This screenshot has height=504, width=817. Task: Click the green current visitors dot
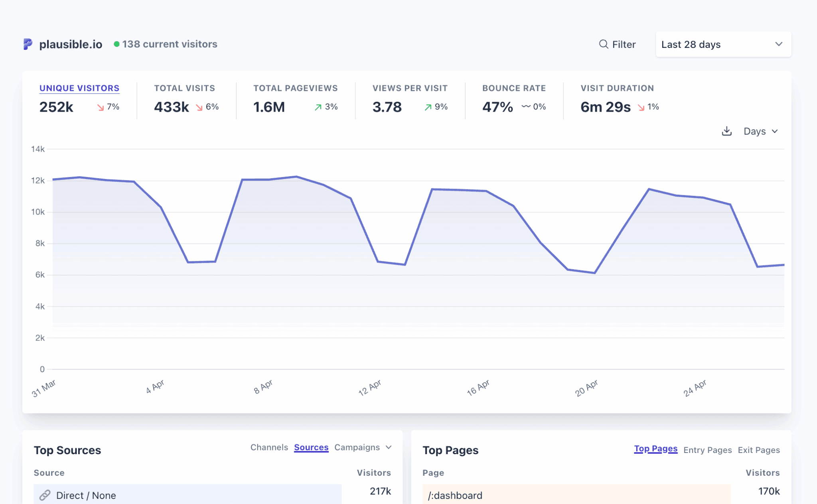click(x=116, y=44)
